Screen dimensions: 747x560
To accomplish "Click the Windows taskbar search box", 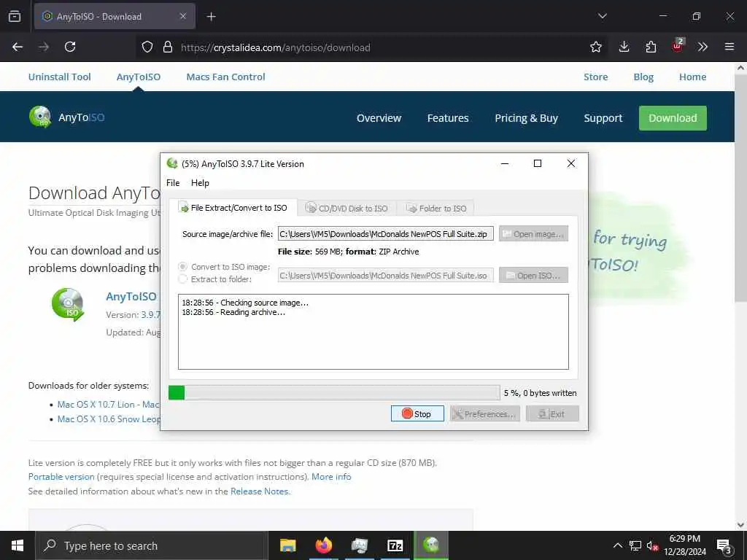I will tap(152, 545).
